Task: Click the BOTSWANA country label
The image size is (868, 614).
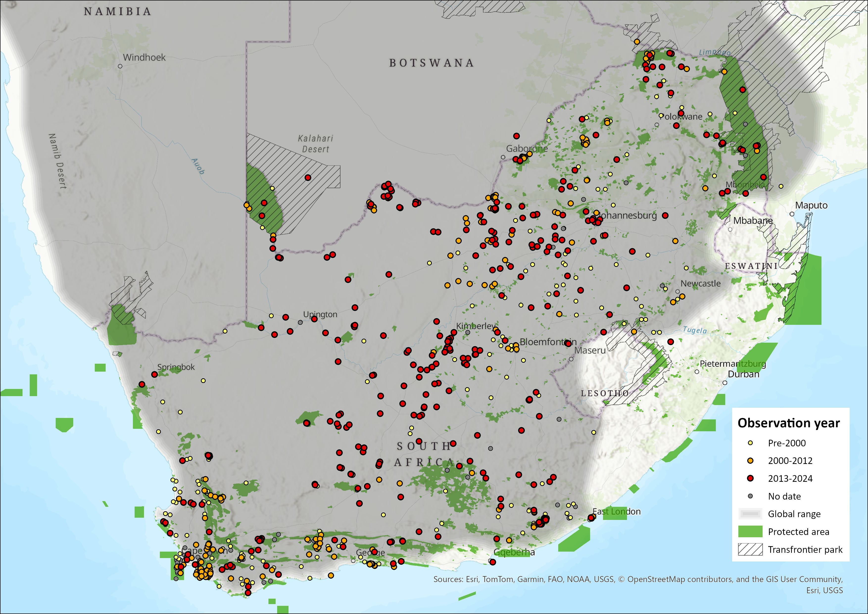Action: pos(431,63)
